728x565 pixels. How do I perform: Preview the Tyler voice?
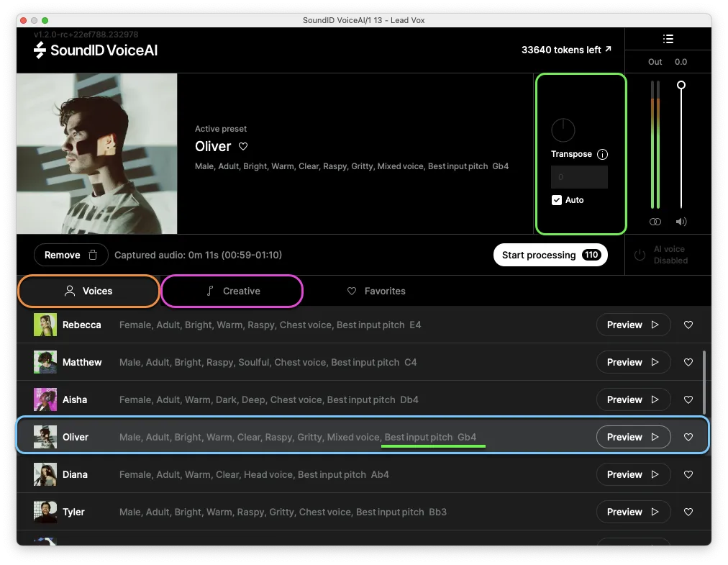tap(633, 512)
